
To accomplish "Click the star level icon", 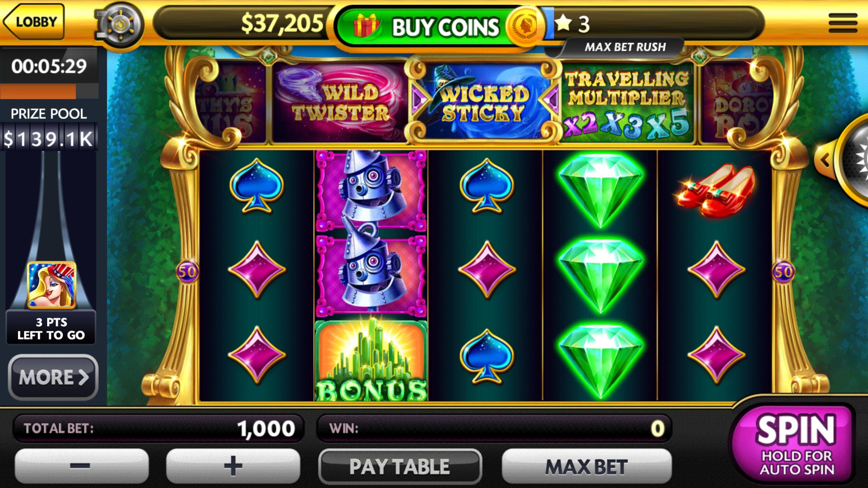I will pos(563,23).
